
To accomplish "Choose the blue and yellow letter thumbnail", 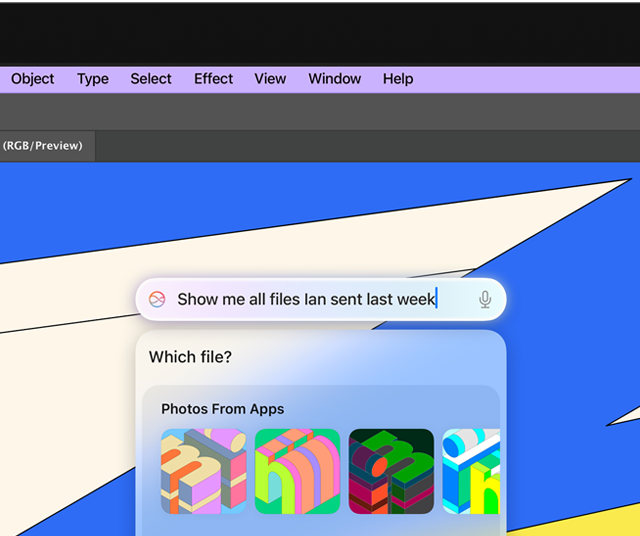I will 471,471.
